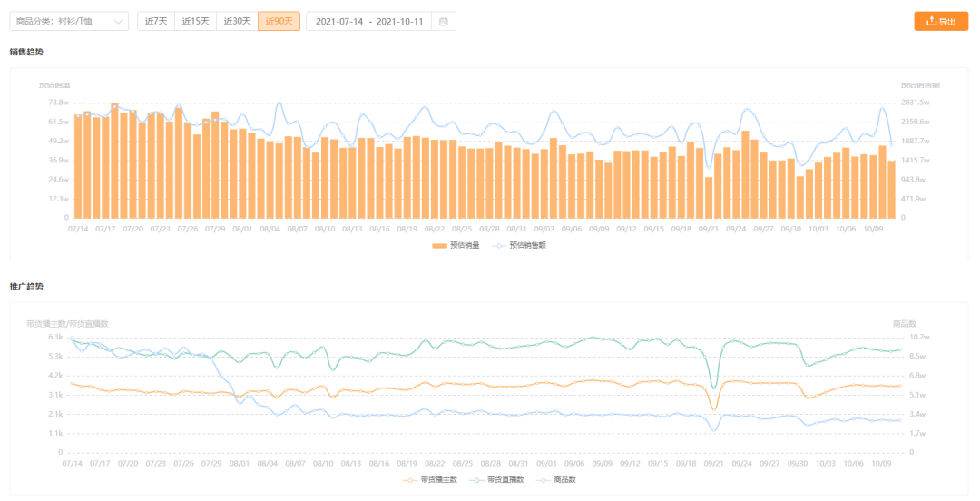Click the 08/01 label on promotion chart axis

pyautogui.click(x=240, y=464)
